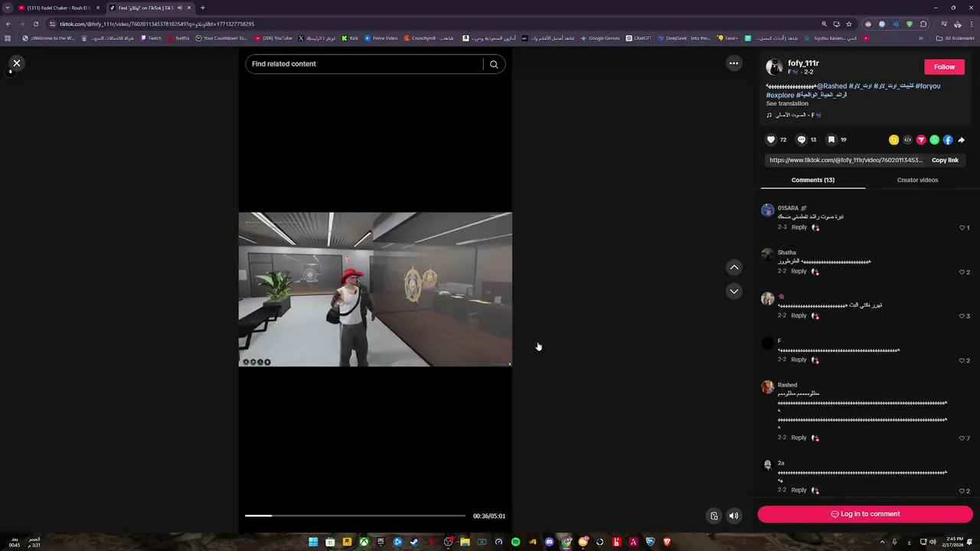Close the TikTok browser tab
This screenshot has width=980, height=551.
click(x=189, y=8)
